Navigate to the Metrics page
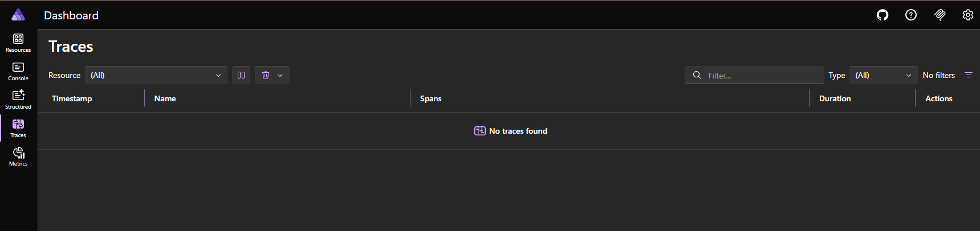This screenshot has height=231, width=980. point(18,156)
